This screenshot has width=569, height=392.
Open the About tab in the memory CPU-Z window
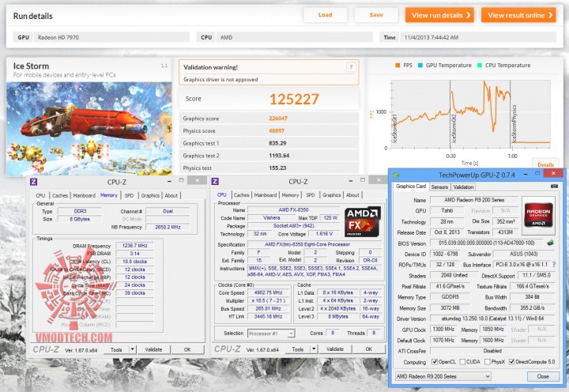[x=171, y=195]
